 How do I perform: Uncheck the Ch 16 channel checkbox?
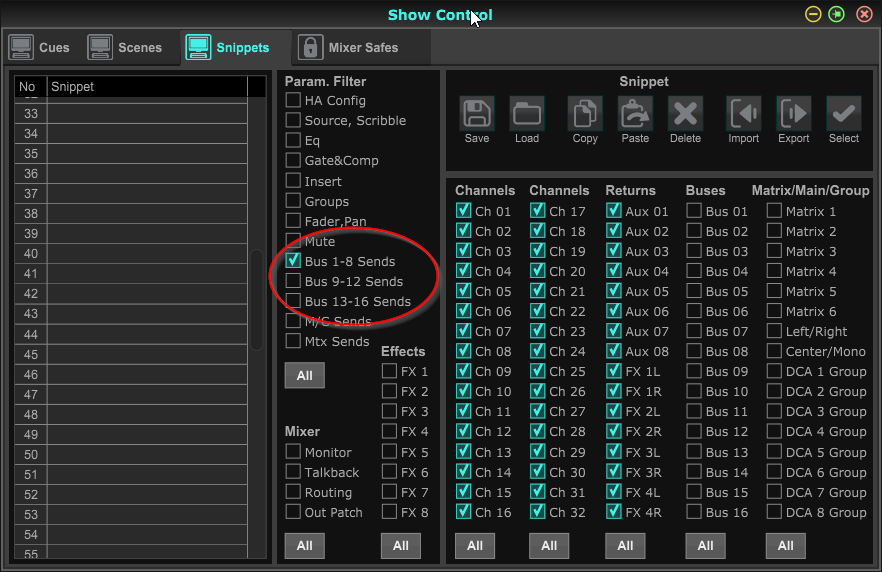(464, 512)
